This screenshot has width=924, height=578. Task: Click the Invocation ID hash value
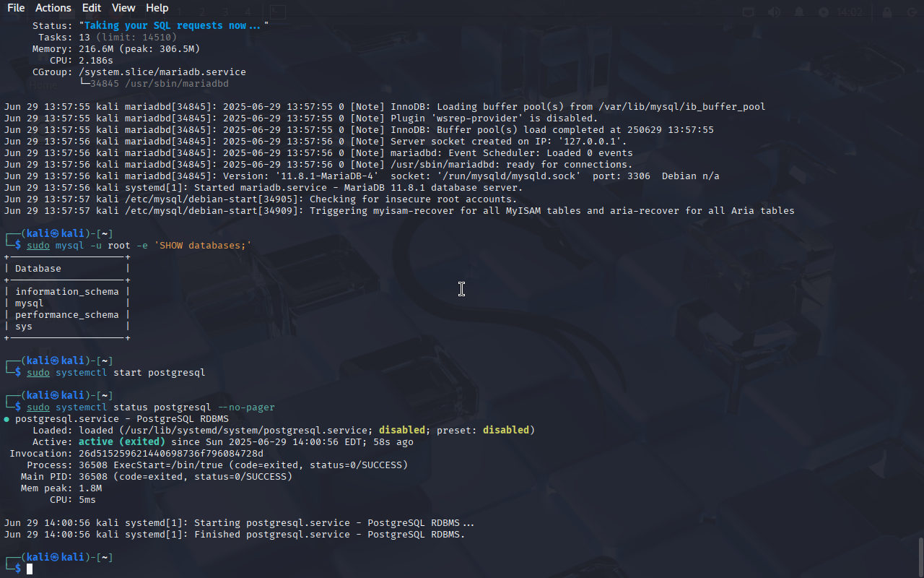[171, 453]
